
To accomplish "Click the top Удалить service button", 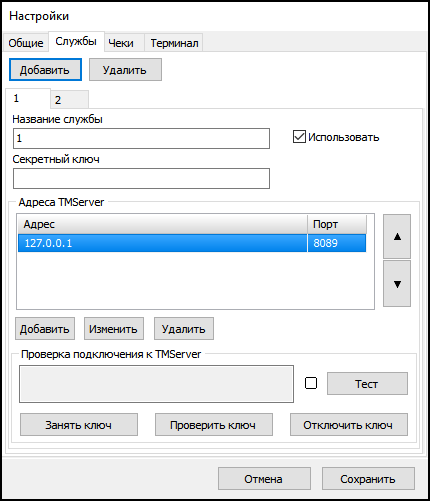I will click(125, 70).
